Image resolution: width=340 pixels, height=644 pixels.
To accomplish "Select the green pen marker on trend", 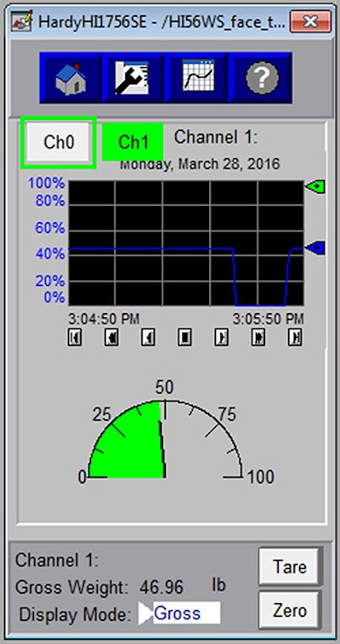I will (314, 186).
